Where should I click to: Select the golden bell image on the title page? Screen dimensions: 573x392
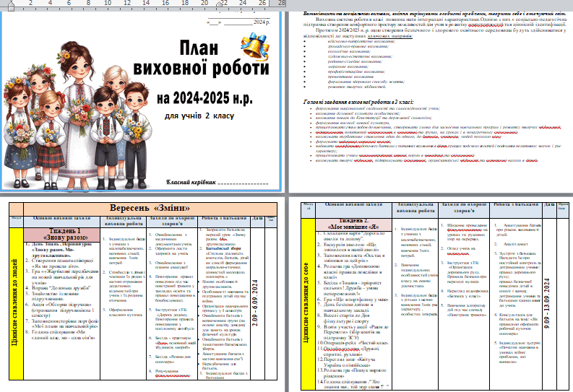coord(255,46)
